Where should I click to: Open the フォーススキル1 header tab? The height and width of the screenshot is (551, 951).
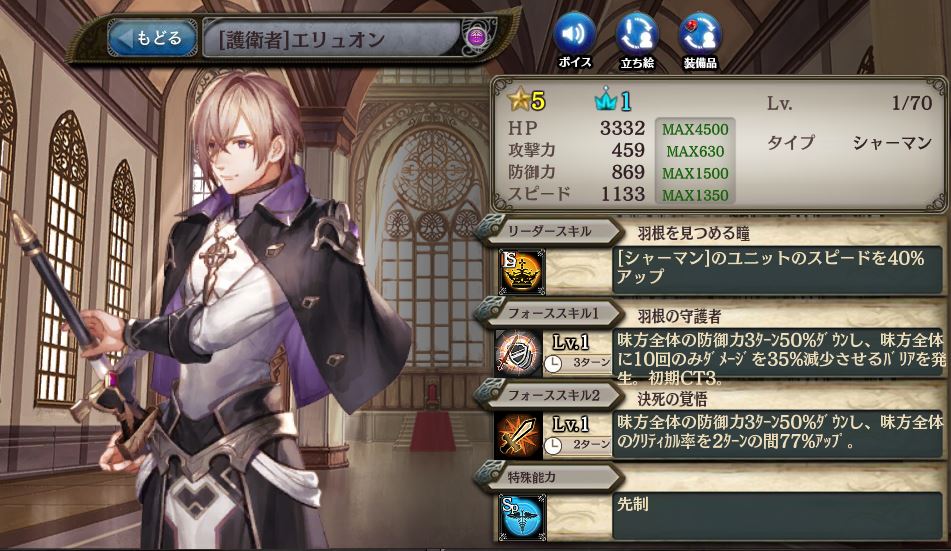pos(549,314)
